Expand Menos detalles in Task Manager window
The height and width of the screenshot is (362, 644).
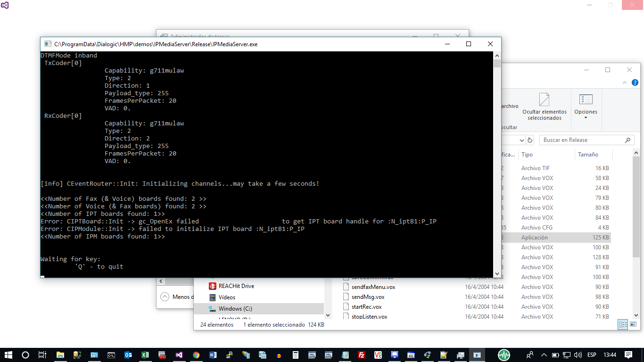[x=178, y=297]
